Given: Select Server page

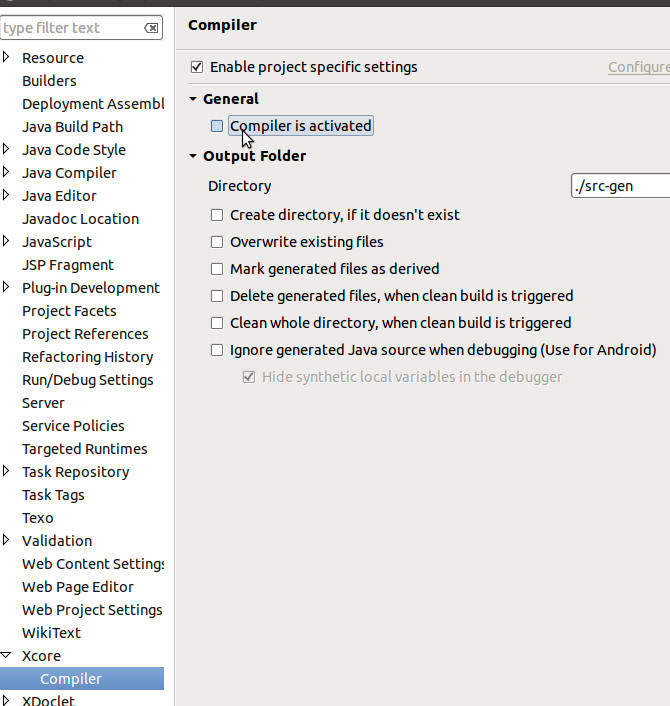Looking at the screenshot, I should 43,403.
